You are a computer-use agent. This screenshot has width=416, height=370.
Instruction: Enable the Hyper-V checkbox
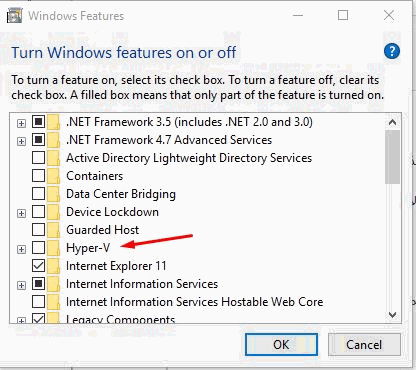coord(38,248)
